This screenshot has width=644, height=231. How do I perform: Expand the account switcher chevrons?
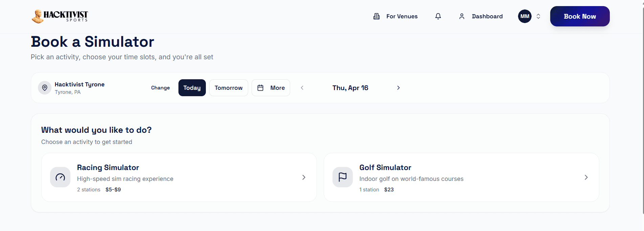(538, 16)
